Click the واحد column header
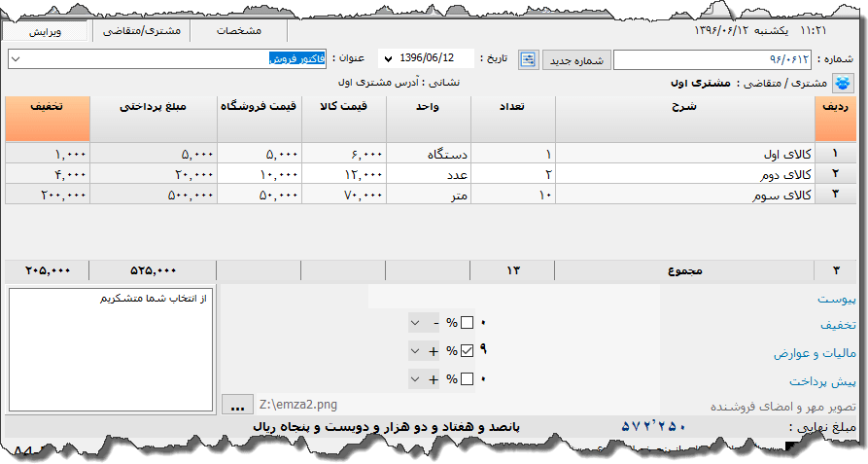 pos(429,119)
